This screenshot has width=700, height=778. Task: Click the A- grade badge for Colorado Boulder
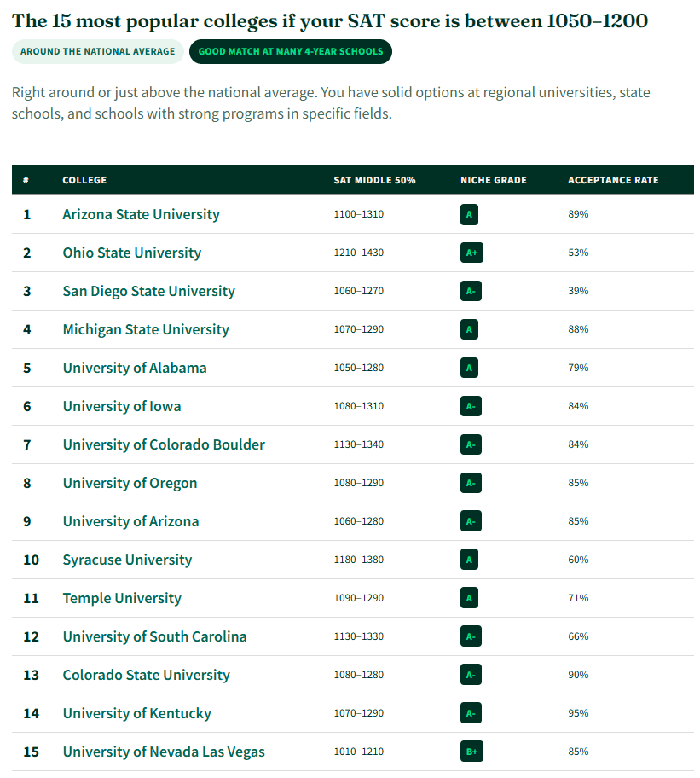tap(471, 444)
